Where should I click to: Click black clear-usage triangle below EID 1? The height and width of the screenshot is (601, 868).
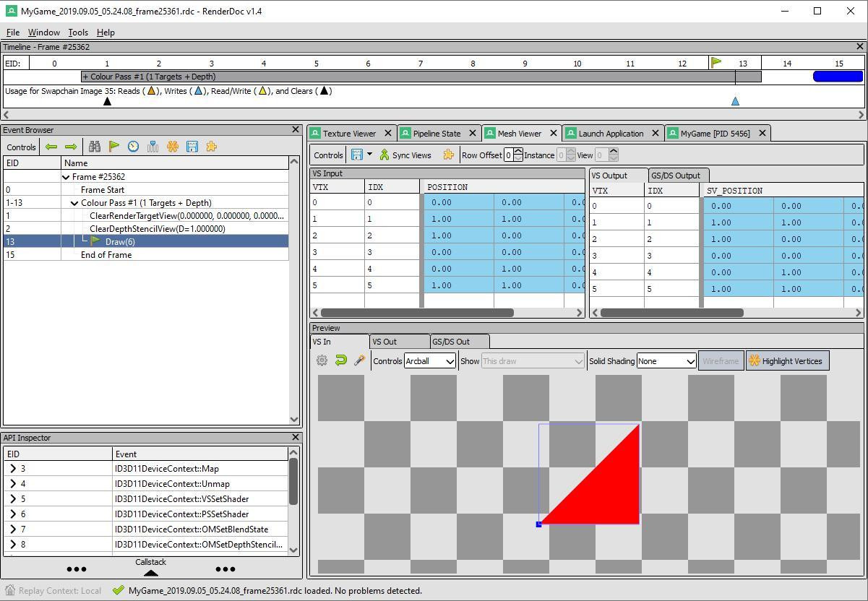107,101
